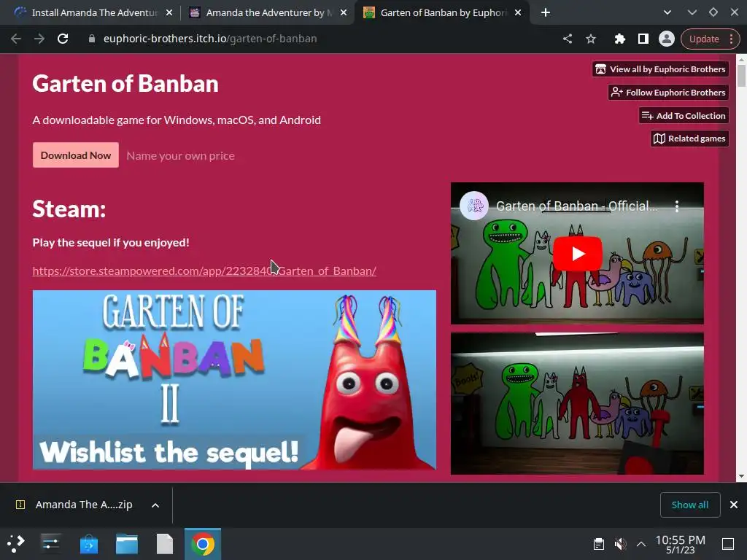
Task: Click Show all downloads
Action: point(690,505)
